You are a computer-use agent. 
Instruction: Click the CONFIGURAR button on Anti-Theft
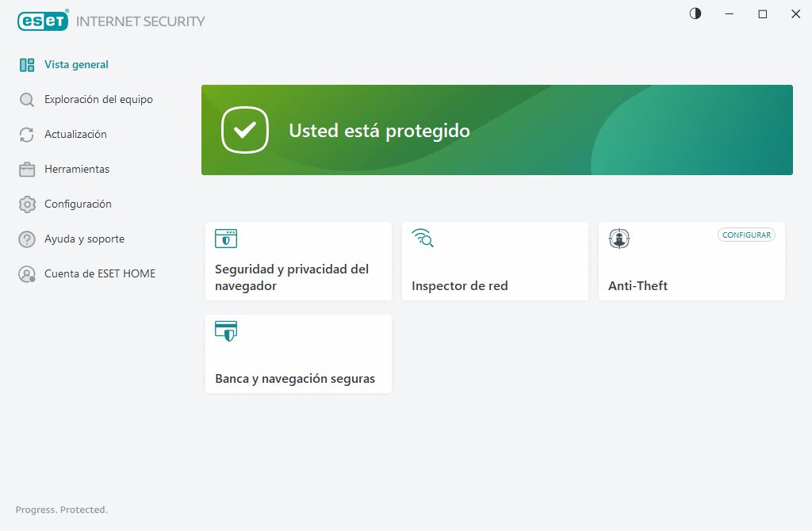746,235
